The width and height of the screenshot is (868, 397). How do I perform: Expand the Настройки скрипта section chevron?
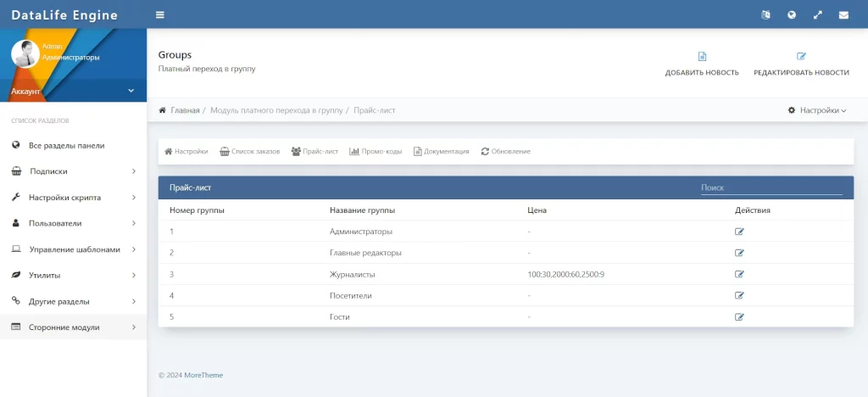point(134,198)
